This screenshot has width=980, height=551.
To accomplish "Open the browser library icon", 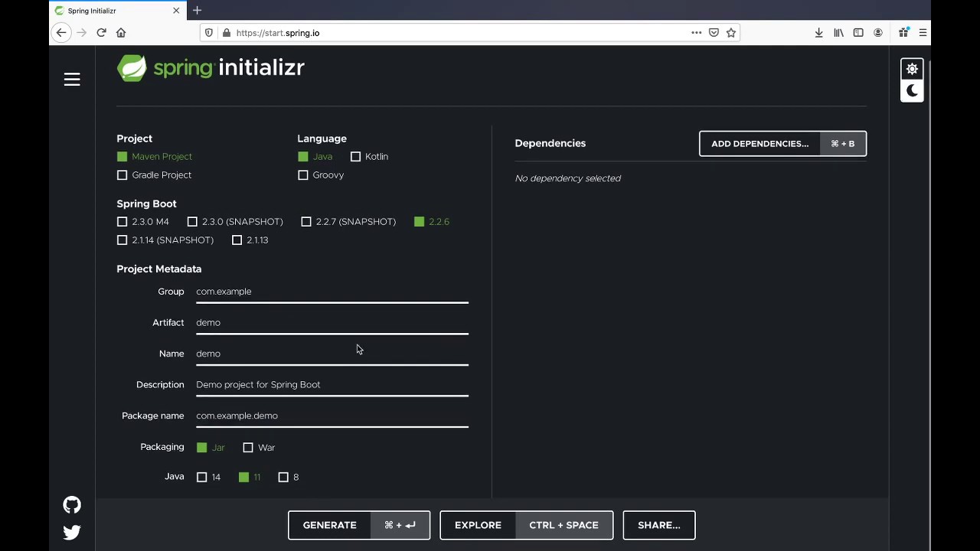I will [x=839, y=33].
